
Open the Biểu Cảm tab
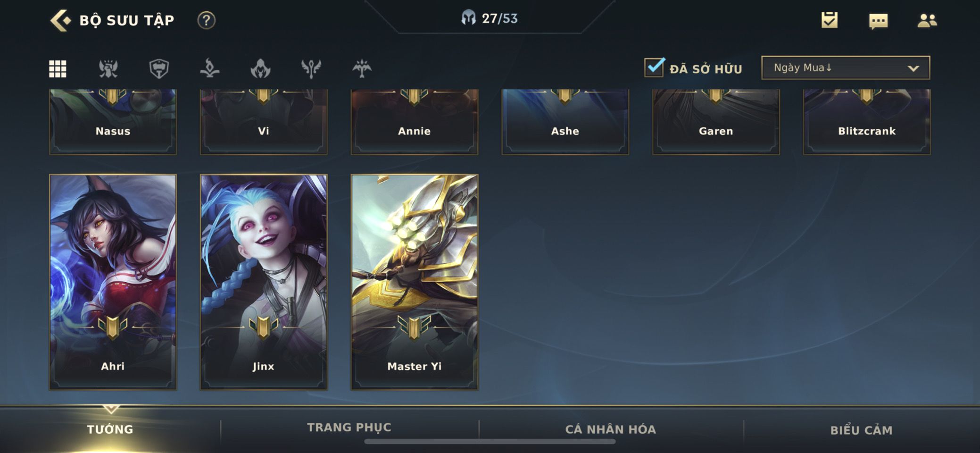(861, 430)
